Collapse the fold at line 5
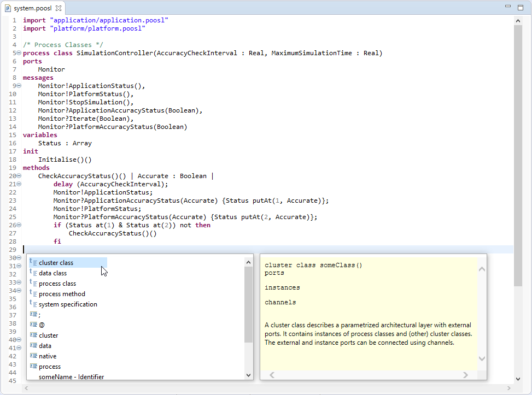The height and width of the screenshot is (395, 532). coord(19,53)
